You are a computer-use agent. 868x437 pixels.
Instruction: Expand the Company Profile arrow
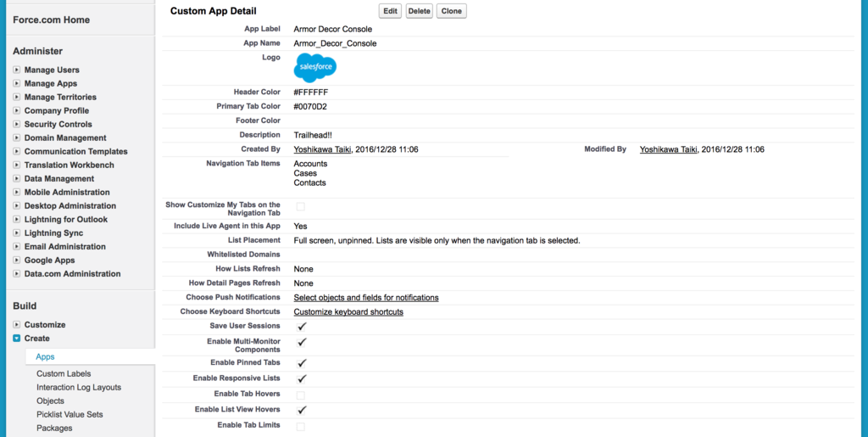[x=17, y=111]
